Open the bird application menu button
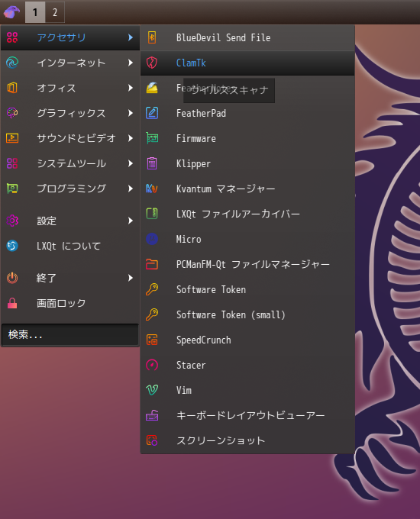This screenshot has height=519, width=420. [11, 12]
